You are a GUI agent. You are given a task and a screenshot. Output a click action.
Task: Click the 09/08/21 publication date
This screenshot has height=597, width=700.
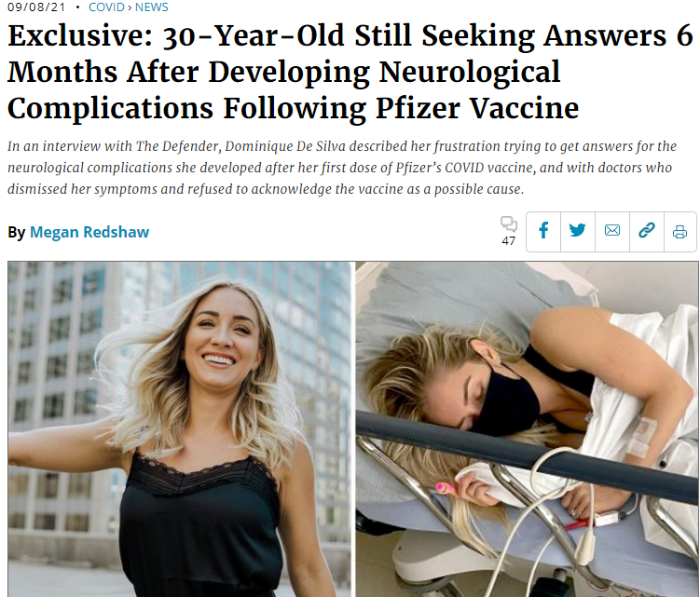pyautogui.click(x=36, y=7)
